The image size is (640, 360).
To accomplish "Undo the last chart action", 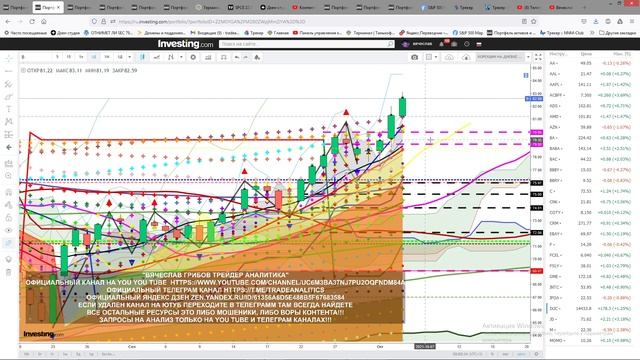I will (237, 57).
